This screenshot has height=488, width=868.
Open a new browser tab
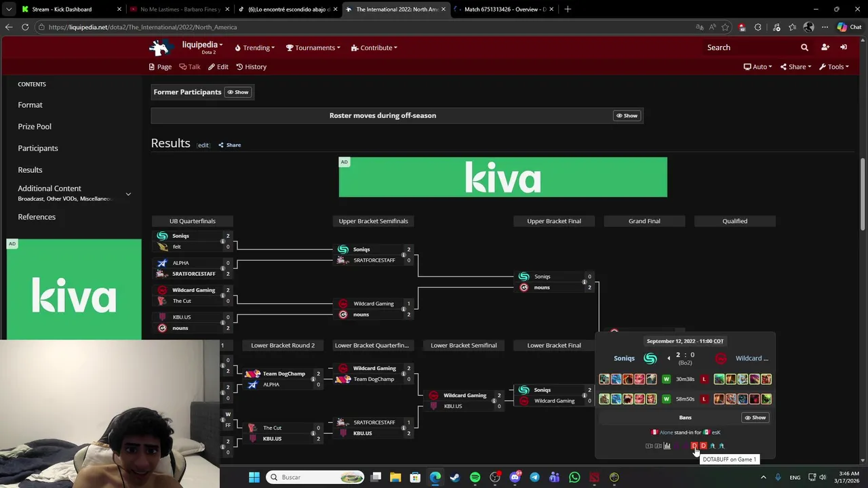pos(568,9)
